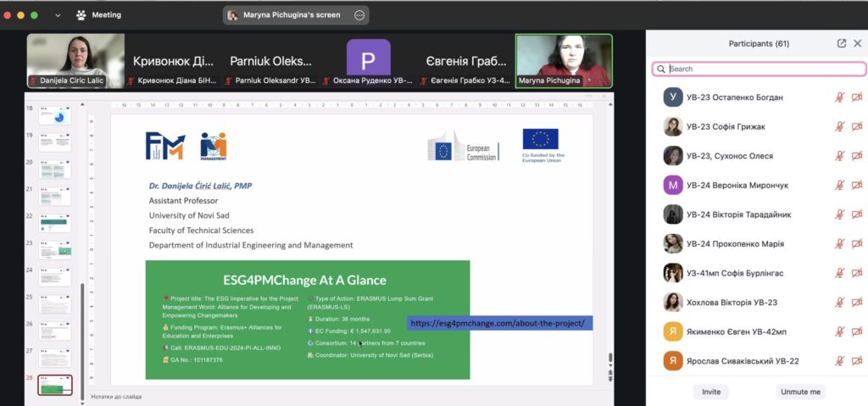Click video-off icon for Ярослав Сиваківський
The height and width of the screenshot is (406, 868).
857,361
